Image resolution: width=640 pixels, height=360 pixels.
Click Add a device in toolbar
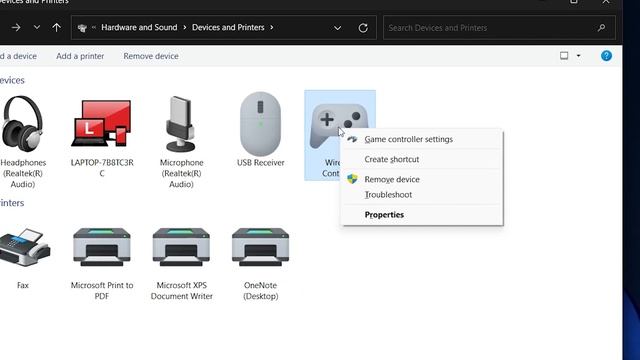coord(18,56)
